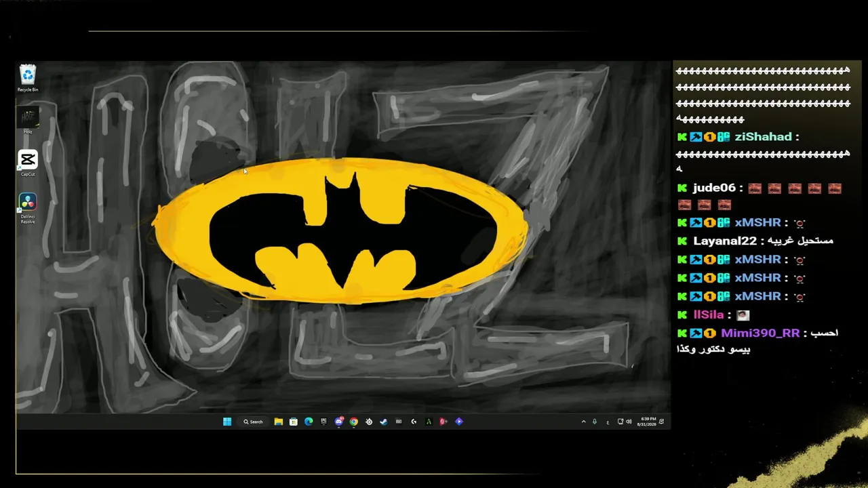Viewport: 868px width, 488px height.
Task: Click the green A icon on the taskbar
Action: [429, 422]
